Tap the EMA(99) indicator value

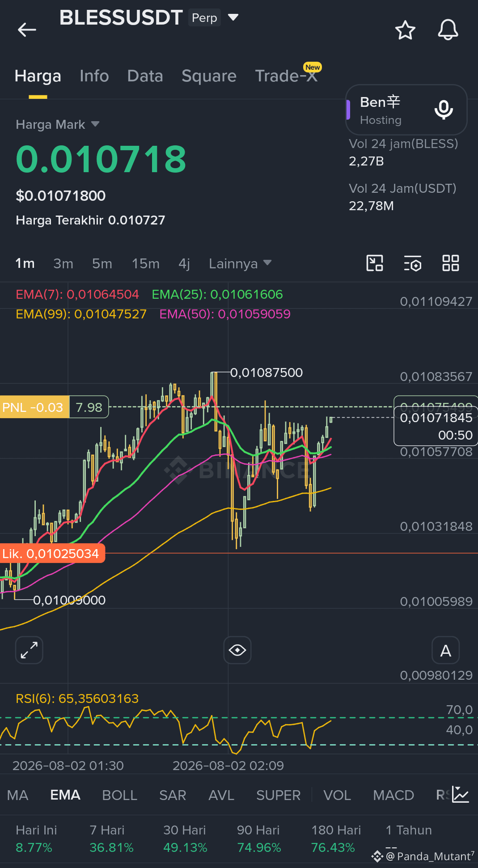81,314
